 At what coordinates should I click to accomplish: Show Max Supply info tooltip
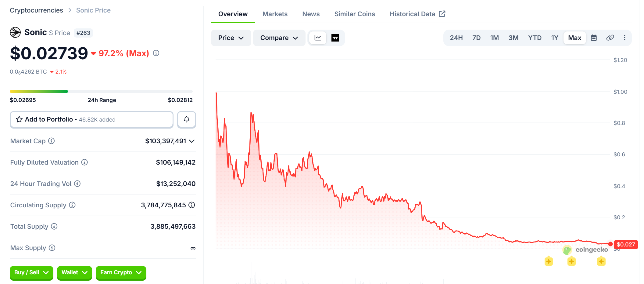coord(52,248)
